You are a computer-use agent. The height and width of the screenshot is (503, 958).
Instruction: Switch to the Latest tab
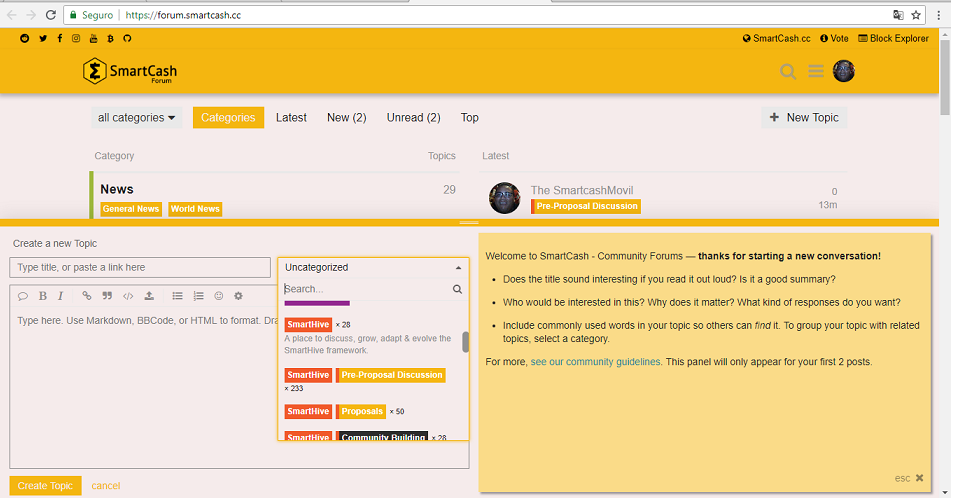coord(291,117)
